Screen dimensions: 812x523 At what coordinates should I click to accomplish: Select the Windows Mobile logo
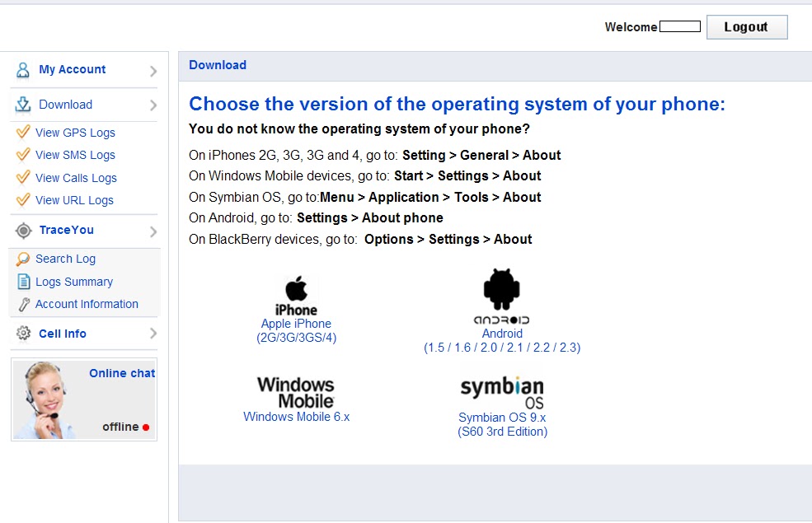pos(296,393)
